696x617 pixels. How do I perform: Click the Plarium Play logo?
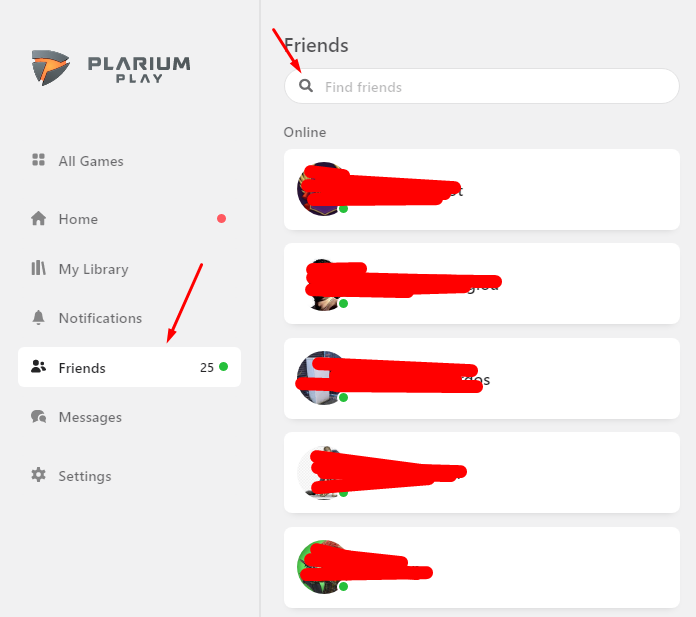pos(111,67)
